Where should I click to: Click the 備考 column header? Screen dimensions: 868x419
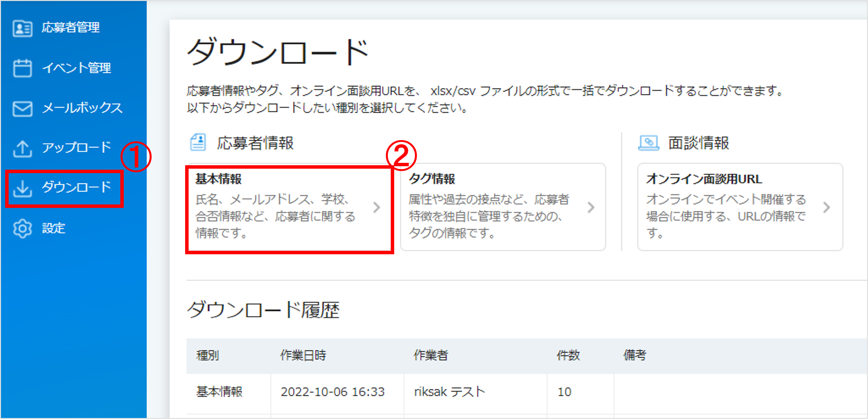(635, 355)
